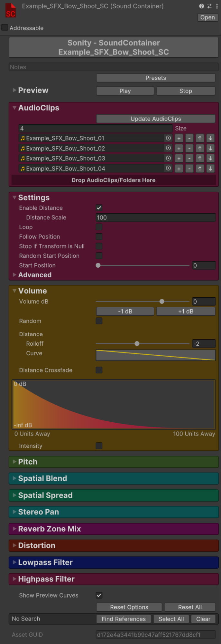Expand the Lowpass Filter section
Viewport: 221px width, 644px height.
click(45, 562)
